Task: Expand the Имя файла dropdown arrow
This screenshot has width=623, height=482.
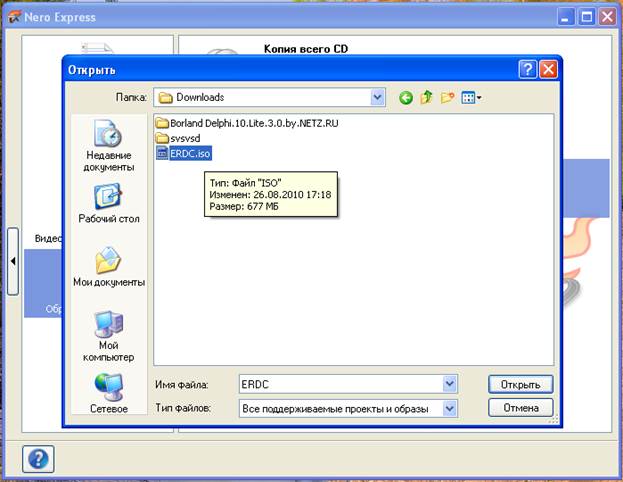Action: [449, 384]
